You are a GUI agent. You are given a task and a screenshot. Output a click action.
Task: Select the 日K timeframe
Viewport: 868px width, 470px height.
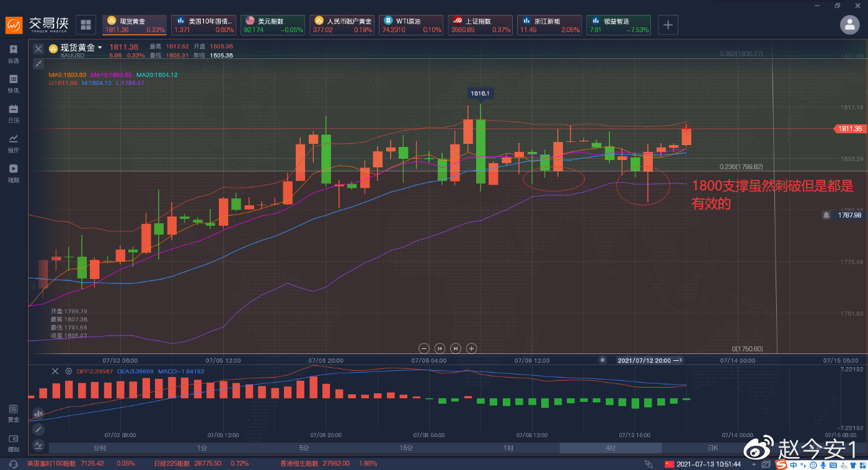(713, 448)
